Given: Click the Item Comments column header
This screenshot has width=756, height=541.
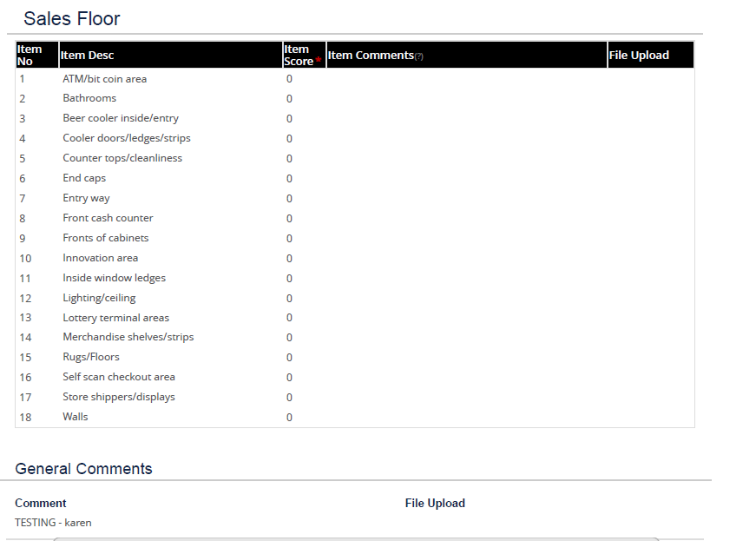Looking at the screenshot, I should click(467, 55).
